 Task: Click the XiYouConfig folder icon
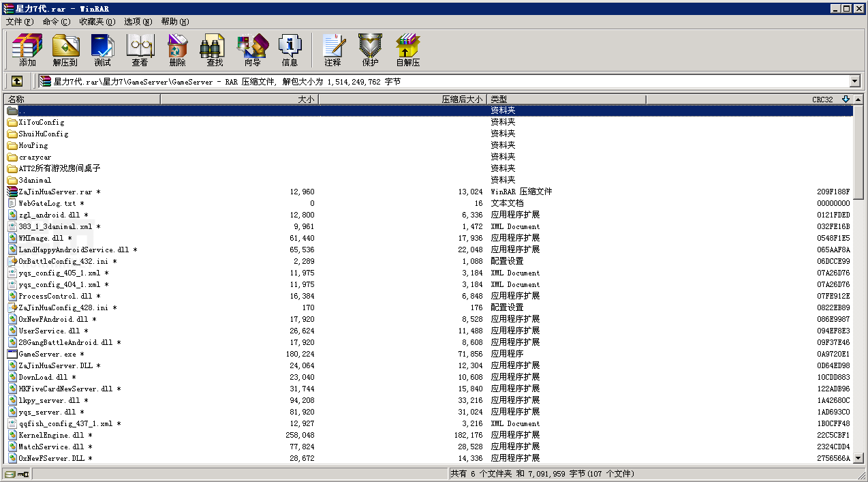pyautogui.click(x=12, y=122)
